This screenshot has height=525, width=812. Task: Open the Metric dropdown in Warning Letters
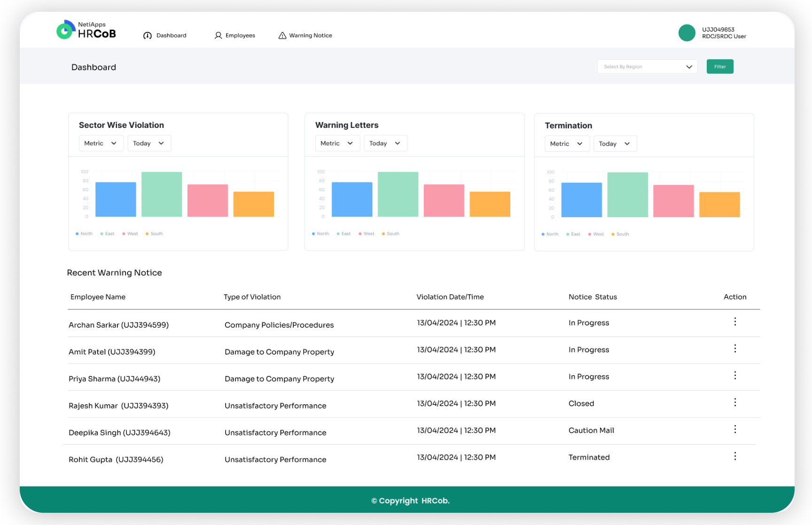[x=337, y=143]
